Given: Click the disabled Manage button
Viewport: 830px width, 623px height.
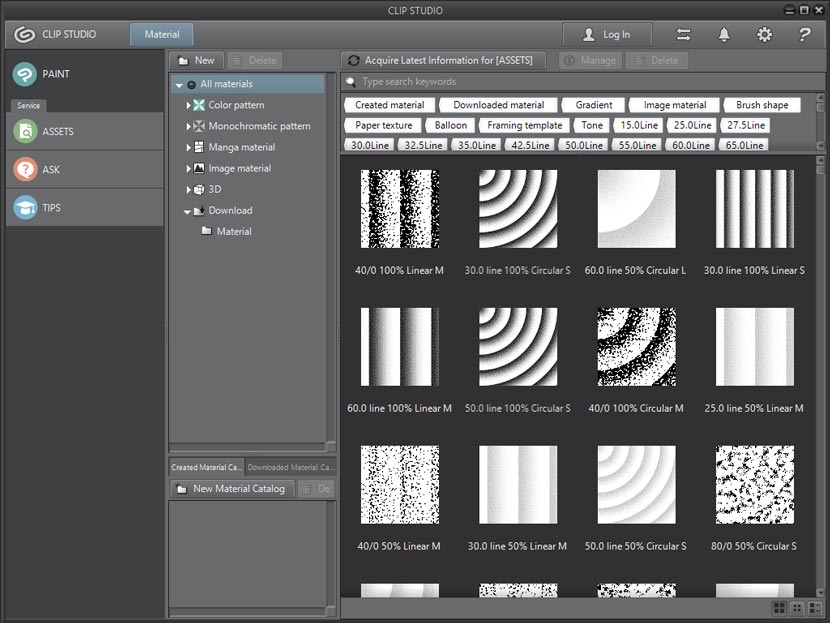Looking at the screenshot, I should [591, 60].
